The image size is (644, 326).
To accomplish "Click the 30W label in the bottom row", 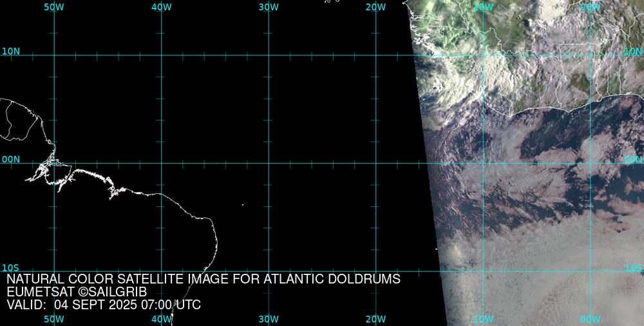I will click(x=269, y=320).
